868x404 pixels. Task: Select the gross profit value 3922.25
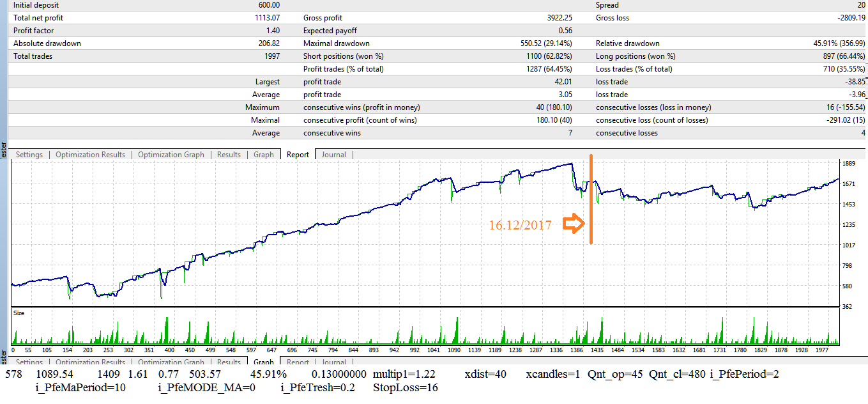point(558,18)
